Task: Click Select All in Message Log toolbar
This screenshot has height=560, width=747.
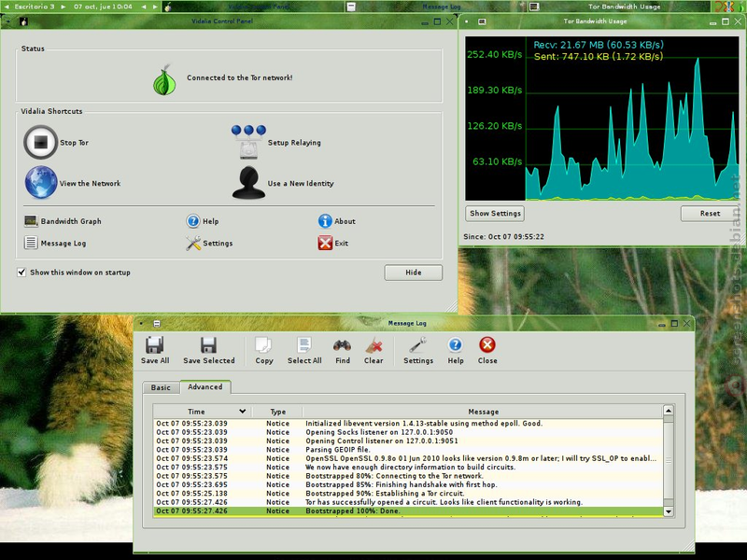Action: pos(304,351)
